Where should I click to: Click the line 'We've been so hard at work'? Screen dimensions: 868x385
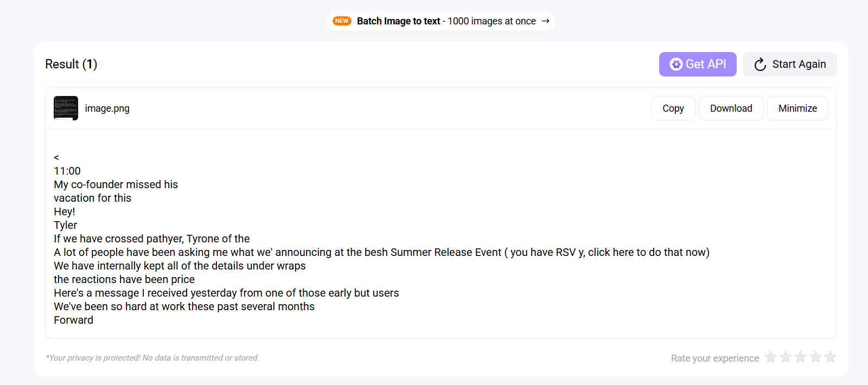184,306
